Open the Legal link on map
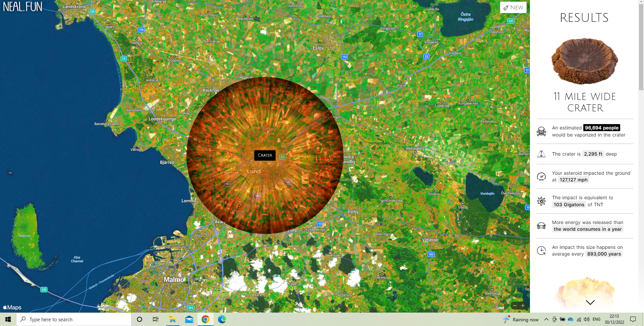This screenshot has width=644, height=326. [500, 308]
